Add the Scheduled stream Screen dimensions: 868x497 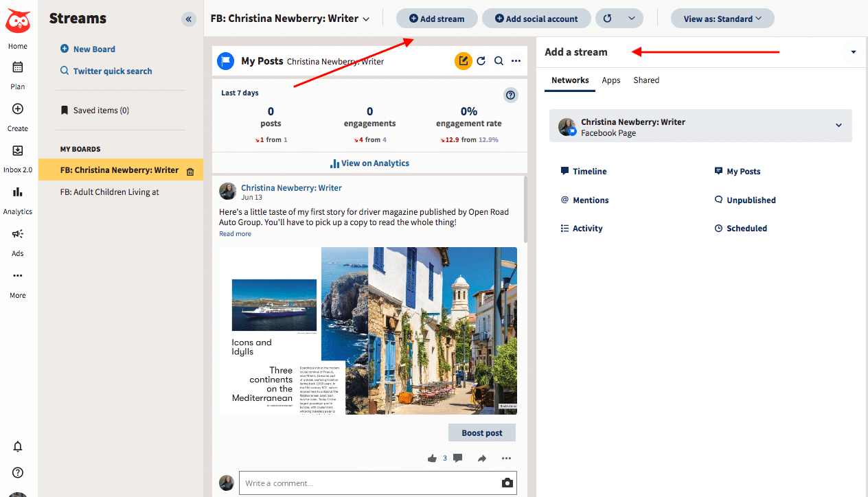coord(741,229)
